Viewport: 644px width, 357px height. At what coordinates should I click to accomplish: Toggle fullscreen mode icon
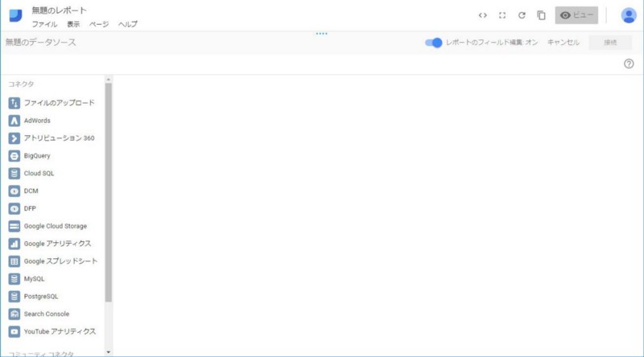tap(502, 15)
